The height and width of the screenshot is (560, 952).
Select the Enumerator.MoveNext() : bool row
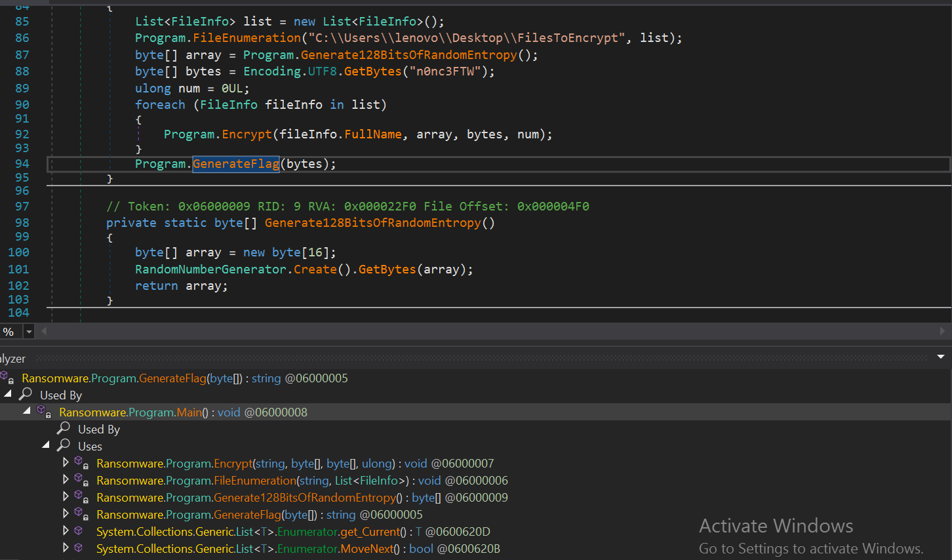pos(298,549)
